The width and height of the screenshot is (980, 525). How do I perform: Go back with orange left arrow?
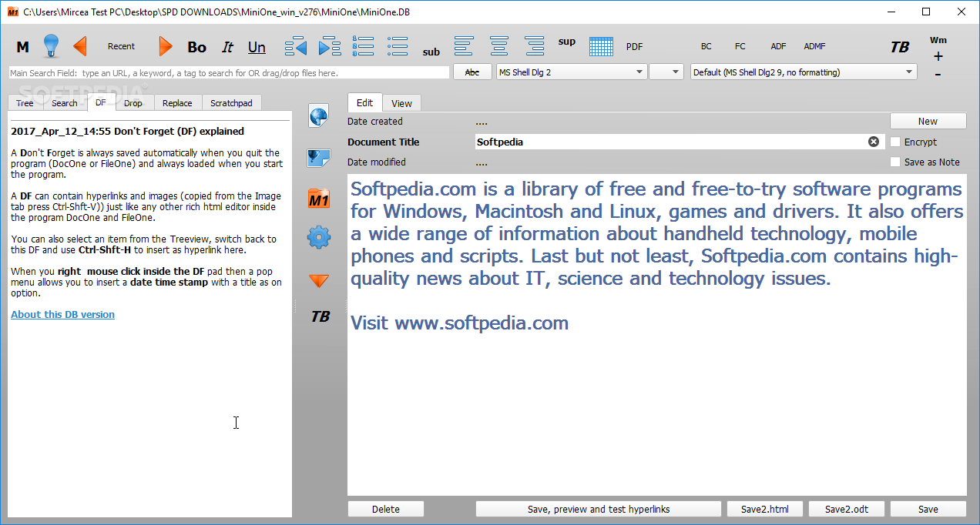[80, 46]
